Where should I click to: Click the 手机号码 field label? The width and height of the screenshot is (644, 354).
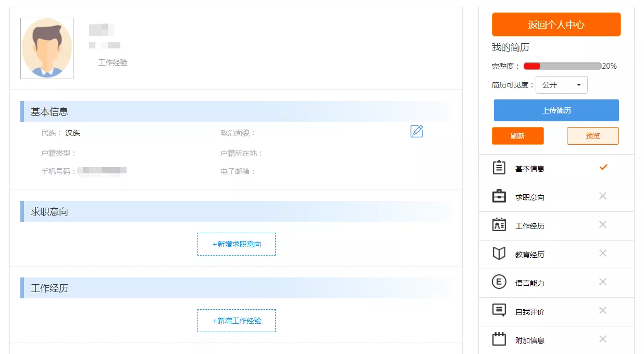(x=59, y=171)
